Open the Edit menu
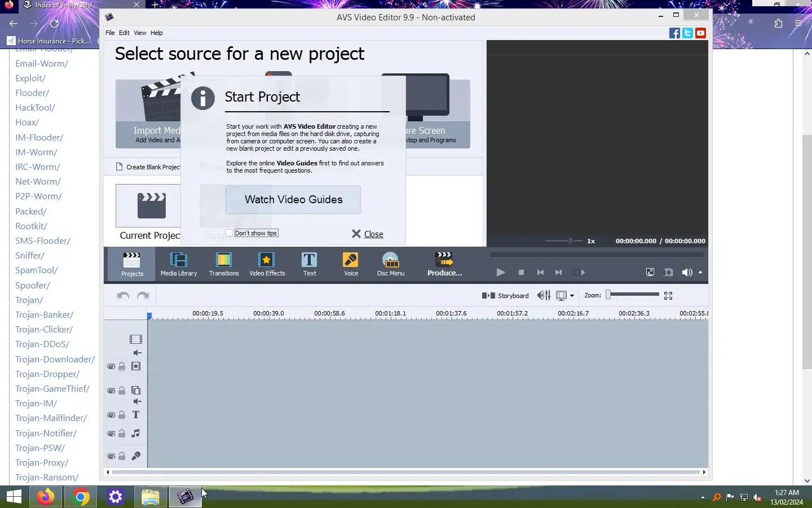 point(124,33)
